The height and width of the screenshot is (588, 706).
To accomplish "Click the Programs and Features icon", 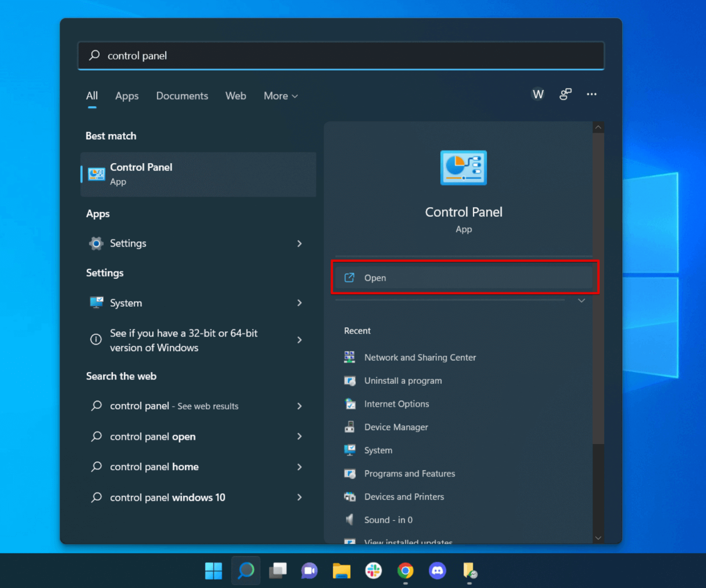I will point(350,473).
